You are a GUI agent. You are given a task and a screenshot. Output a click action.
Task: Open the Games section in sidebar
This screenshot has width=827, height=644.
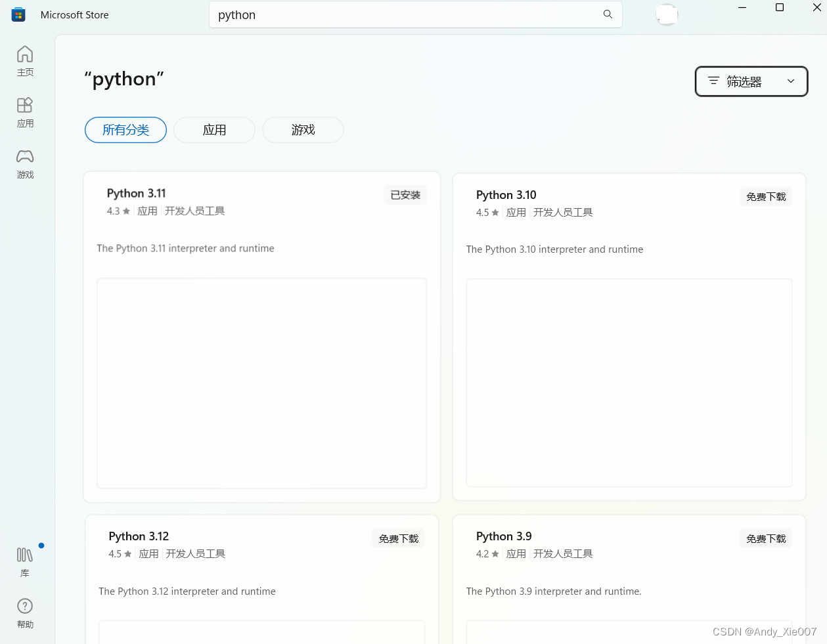(x=25, y=163)
